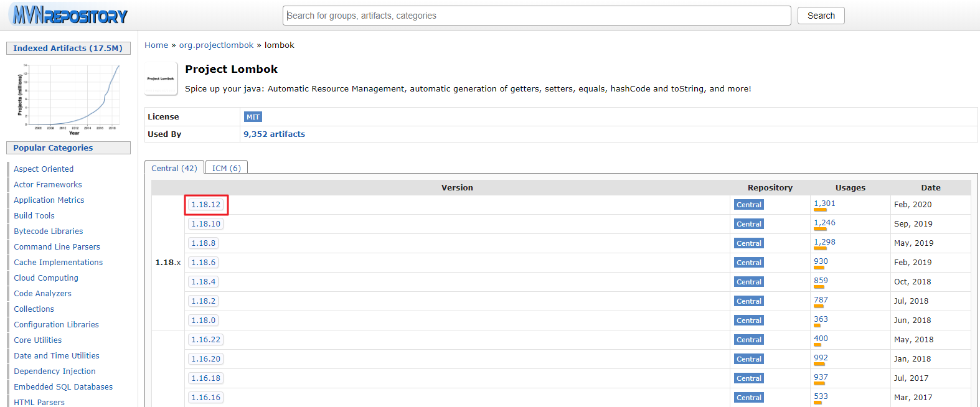Viewport: 980px width, 407px height.
Task: Open the 363 usages link
Action: [x=821, y=319]
